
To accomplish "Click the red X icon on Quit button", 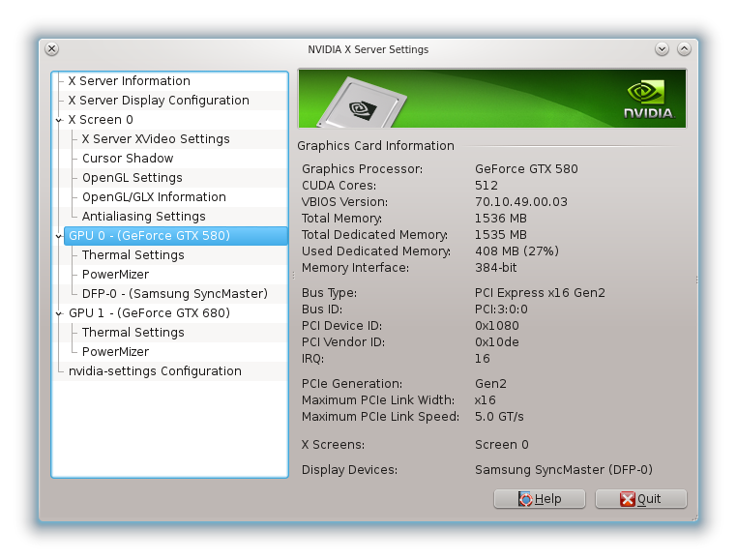I will pyautogui.click(x=628, y=499).
